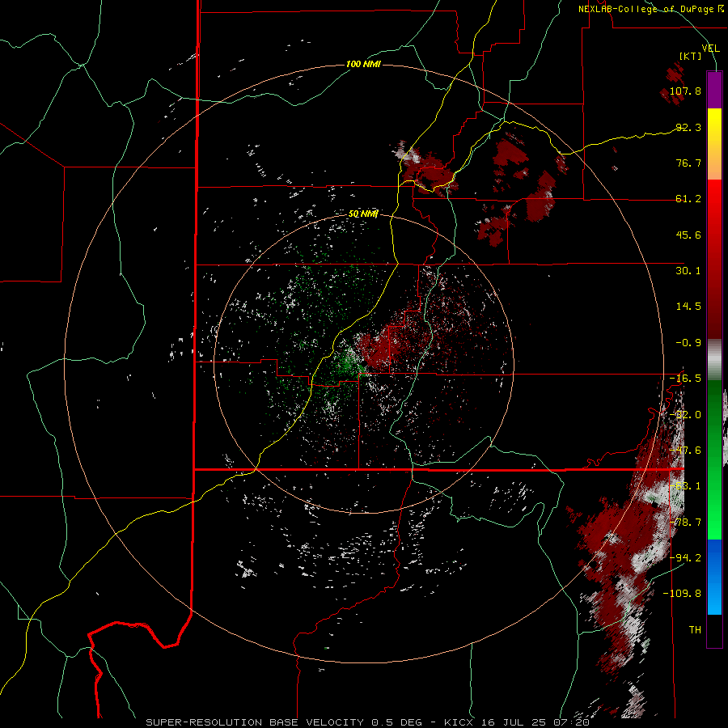Click the blue segment of the color bar
The width and height of the screenshot is (728, 728).
pos(714,577)
